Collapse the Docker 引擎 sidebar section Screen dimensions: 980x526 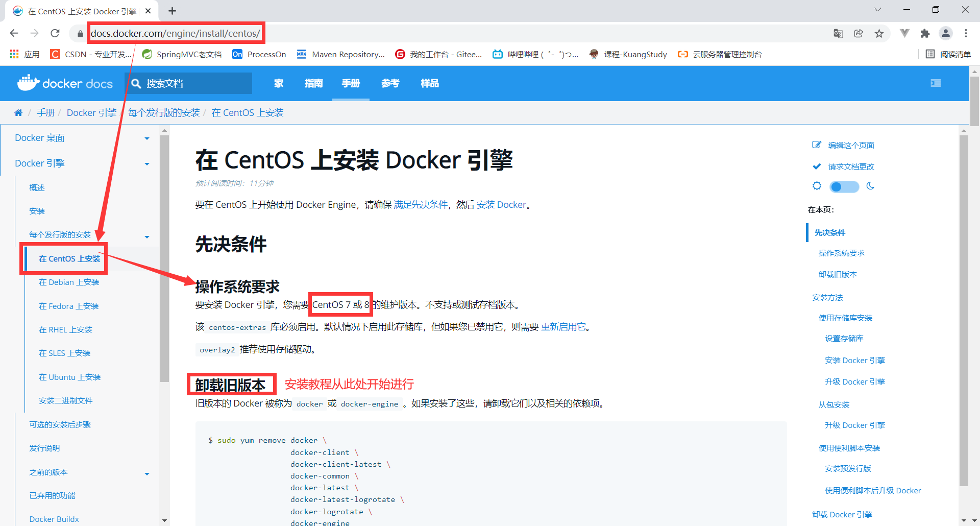[x=147, y=163]
